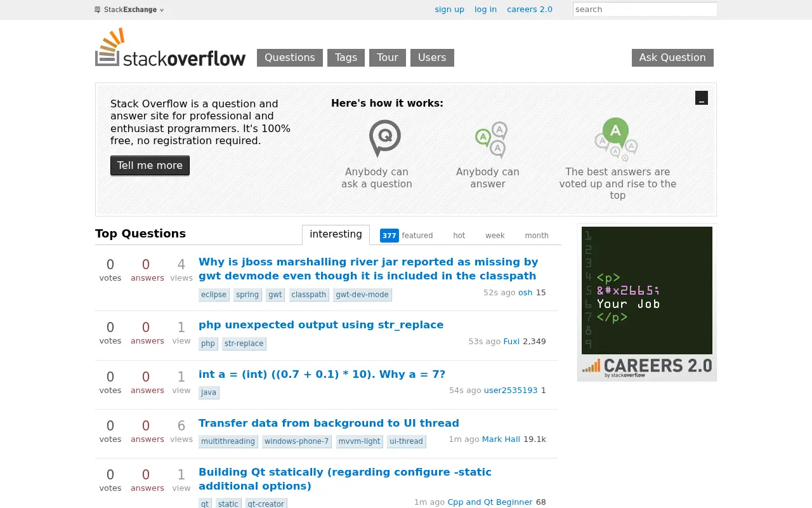The image size is (812, 508).
Task: Click the Tell me more button
Action: [150, 165]
